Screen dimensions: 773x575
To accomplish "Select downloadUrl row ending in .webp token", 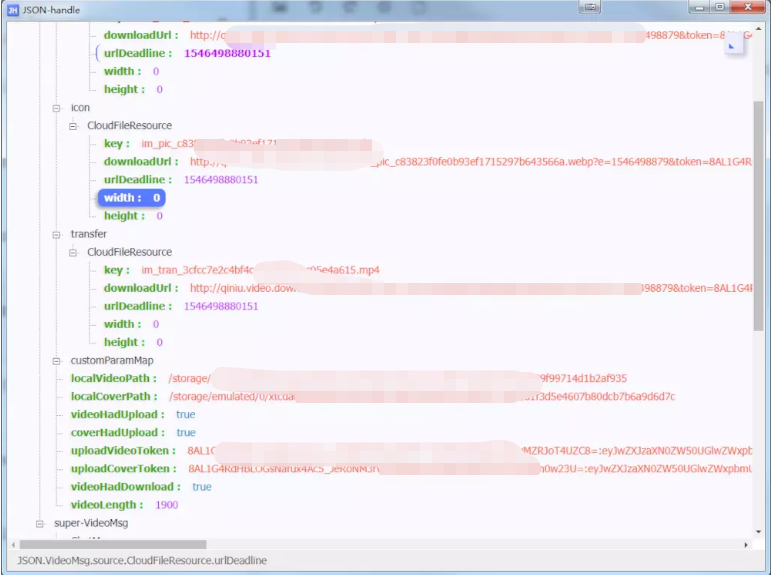I will coord(427,162).
